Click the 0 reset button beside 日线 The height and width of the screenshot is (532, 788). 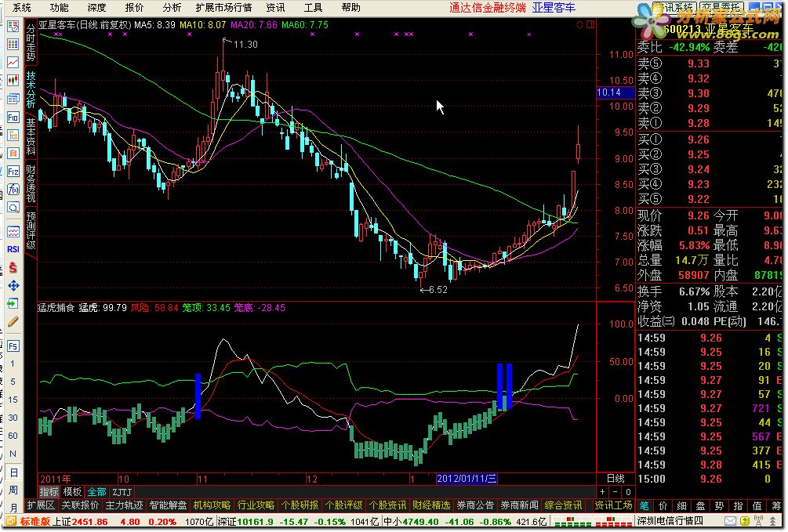pos(628,492)
